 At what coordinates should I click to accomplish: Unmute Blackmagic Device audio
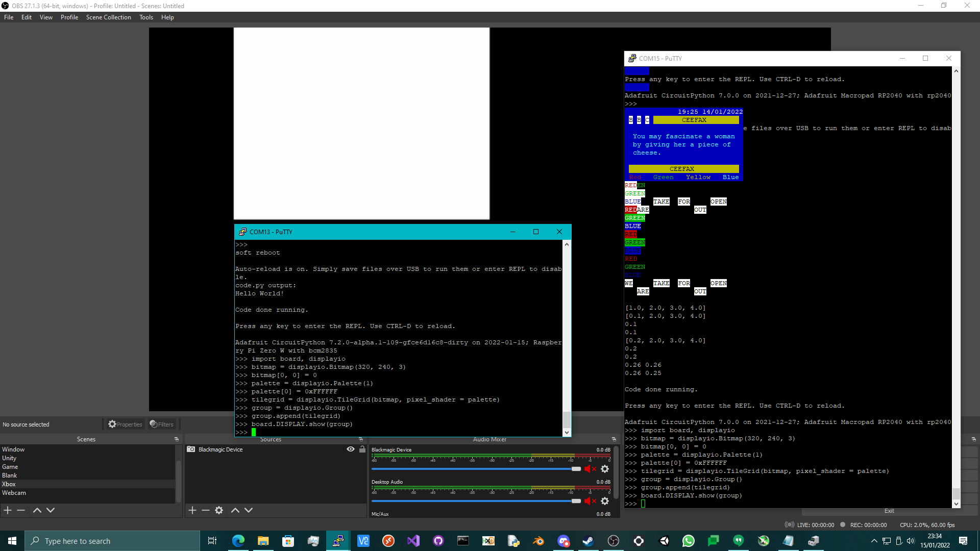click(x=591, y=469)
